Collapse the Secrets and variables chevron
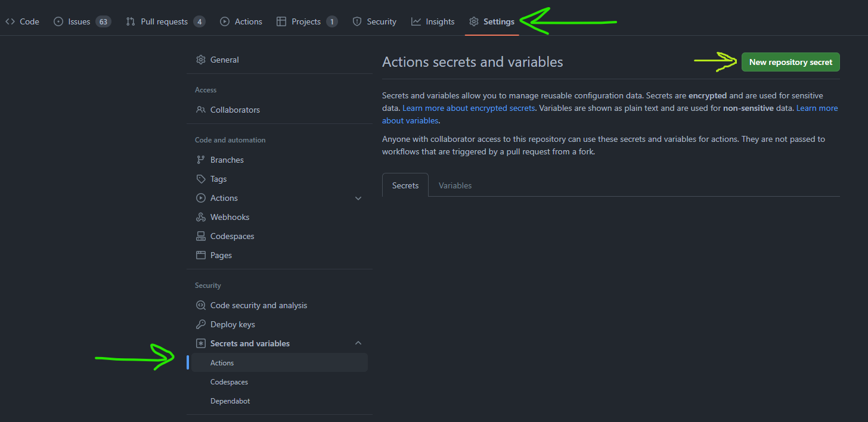The image size is (868, 422). coord(358,343)
